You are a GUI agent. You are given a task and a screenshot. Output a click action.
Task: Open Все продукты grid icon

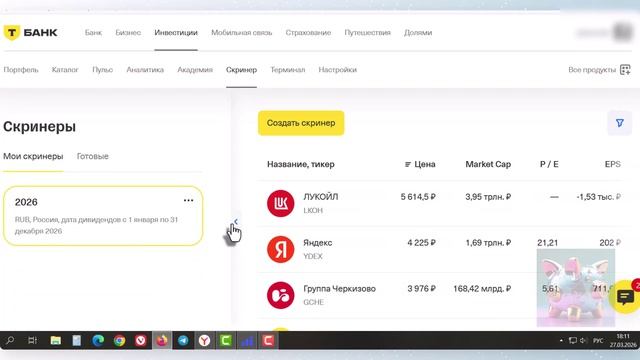click(x=625, y=70)
